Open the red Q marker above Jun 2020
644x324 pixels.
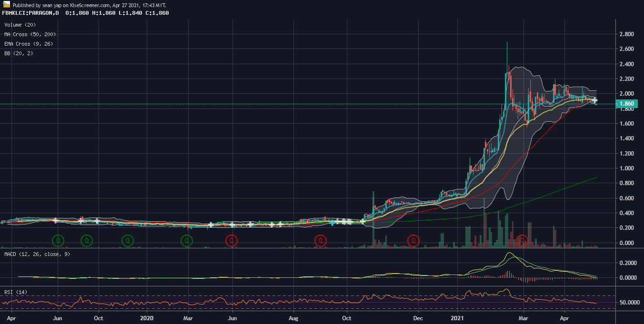point(231,240)
